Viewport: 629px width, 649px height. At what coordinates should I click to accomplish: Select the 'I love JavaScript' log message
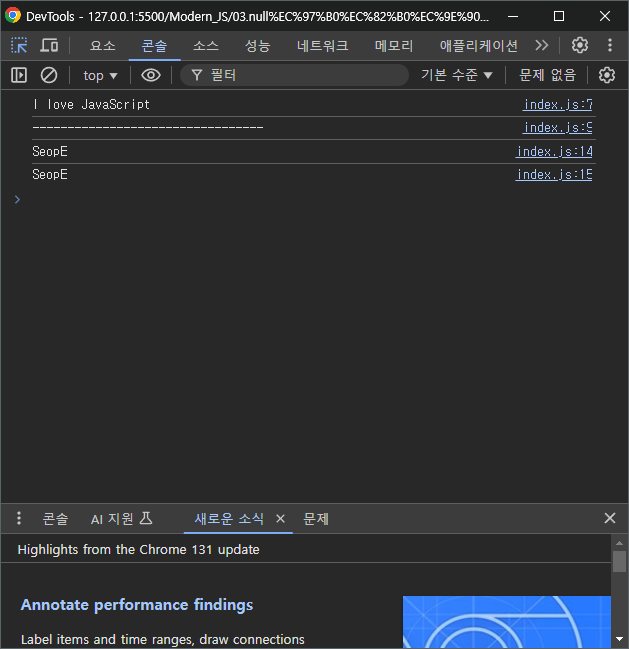coord(91,104)
